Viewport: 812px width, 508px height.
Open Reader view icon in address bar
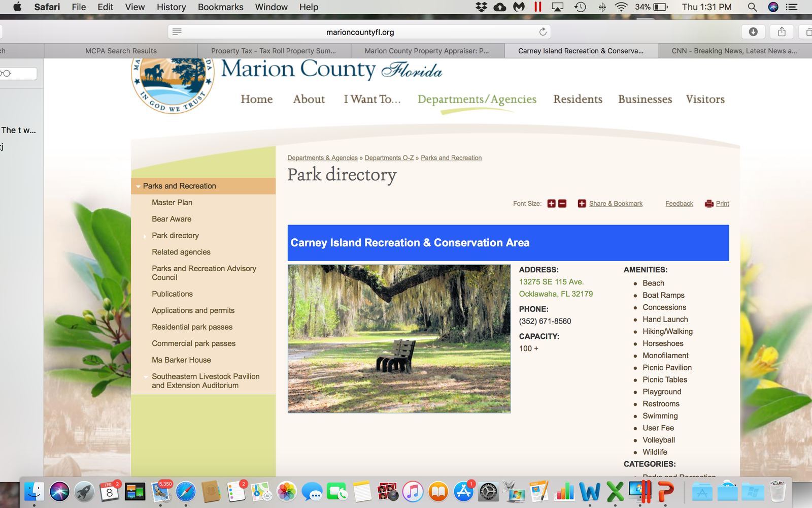(177, 31)
